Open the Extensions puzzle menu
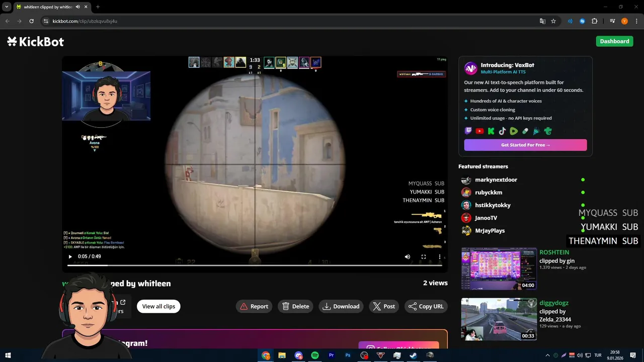 (594, 21)
